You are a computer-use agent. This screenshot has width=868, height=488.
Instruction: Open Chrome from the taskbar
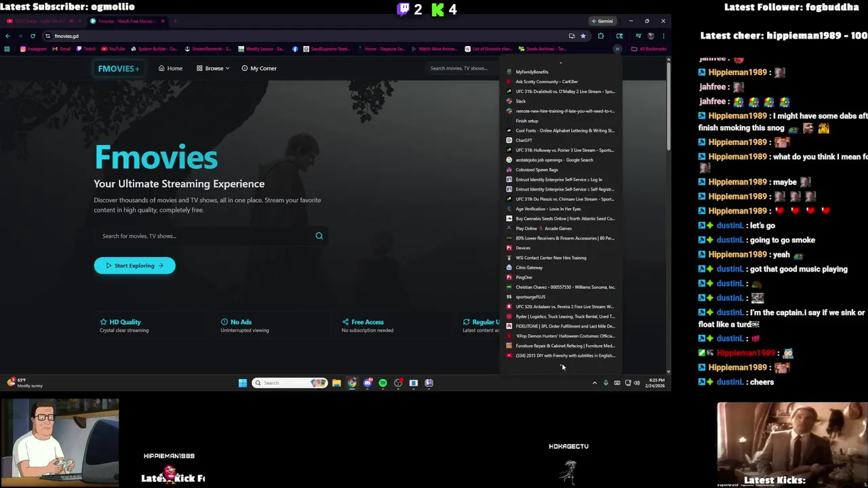point(352,383)
